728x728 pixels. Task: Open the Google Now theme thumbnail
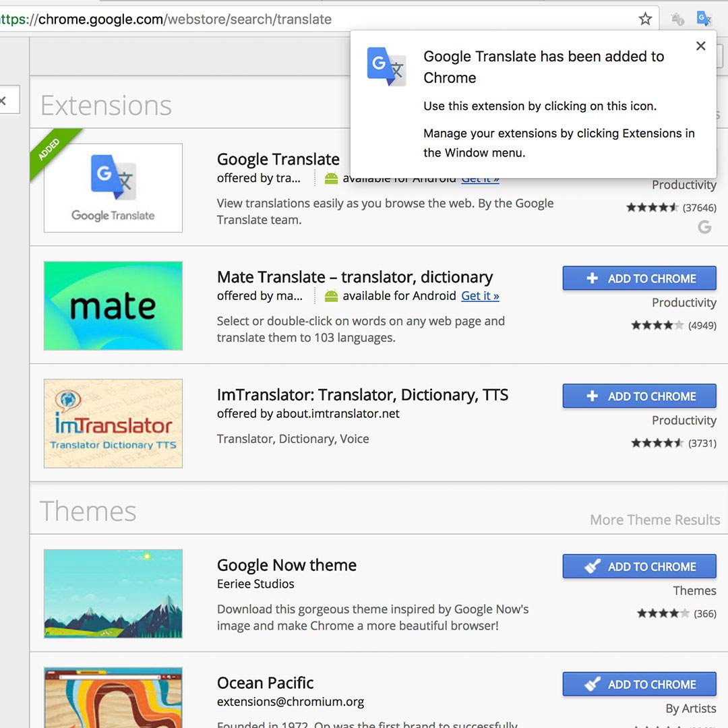pyautogui.click(x=113, y=594)
